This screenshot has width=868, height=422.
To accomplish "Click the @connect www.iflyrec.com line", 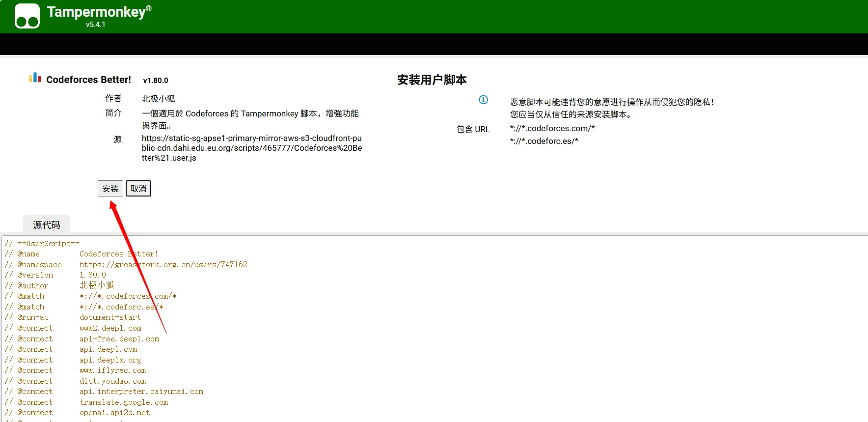I will (x=75, y=370).
